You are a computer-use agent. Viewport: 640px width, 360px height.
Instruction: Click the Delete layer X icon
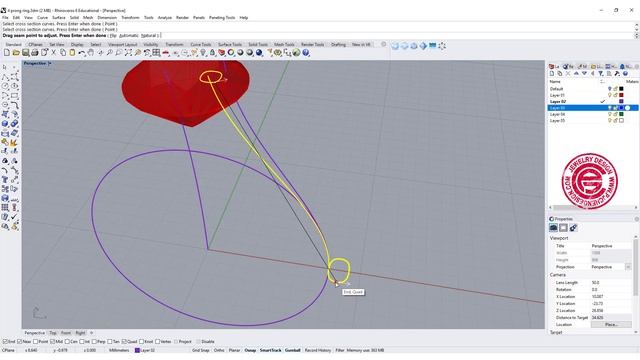568,73
